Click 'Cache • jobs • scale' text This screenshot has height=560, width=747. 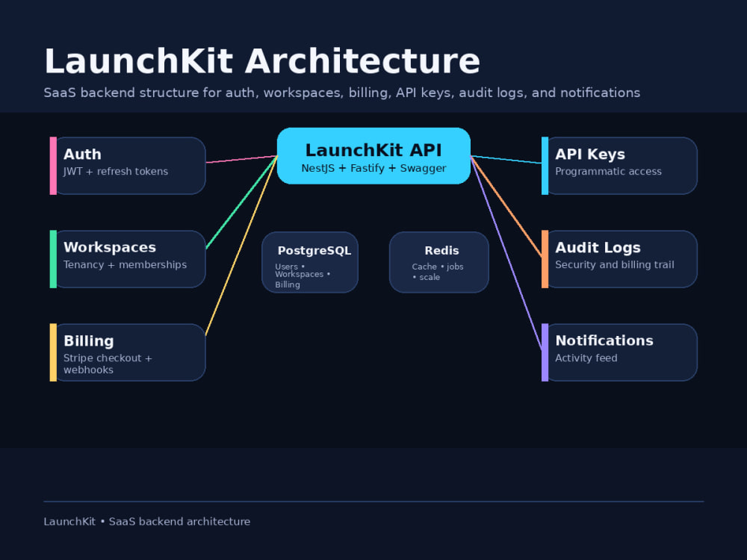pos(438,272)
